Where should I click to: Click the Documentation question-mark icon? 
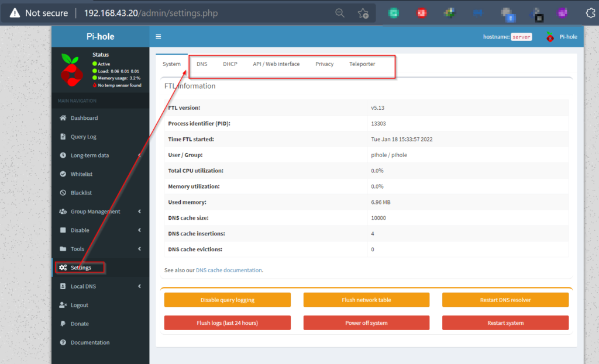click(x=63, y=342)
